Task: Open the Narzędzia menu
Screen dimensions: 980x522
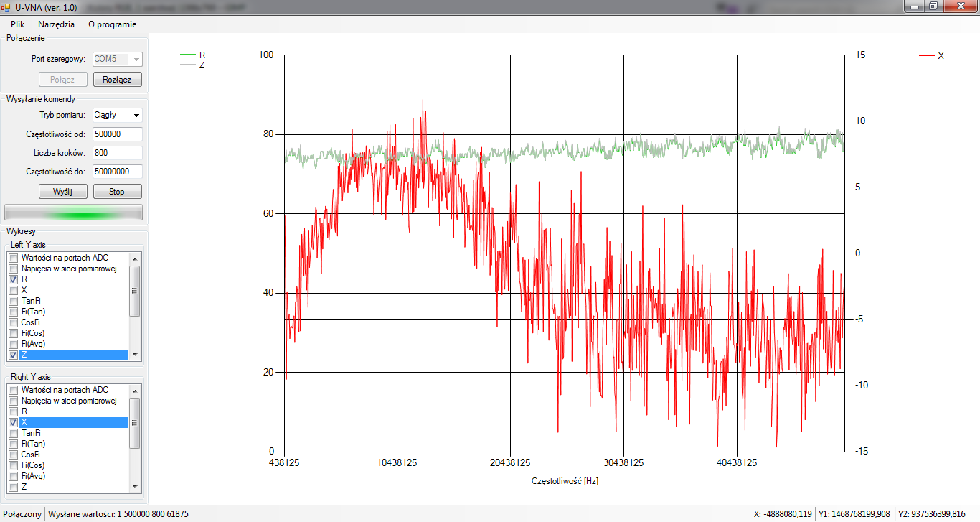Action: pos(56,24)
